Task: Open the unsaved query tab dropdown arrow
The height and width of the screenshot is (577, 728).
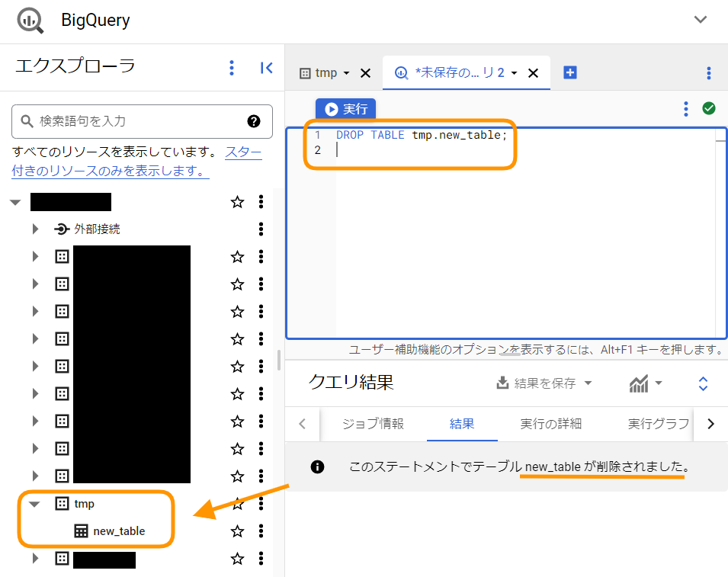Action: coord(514,73)
